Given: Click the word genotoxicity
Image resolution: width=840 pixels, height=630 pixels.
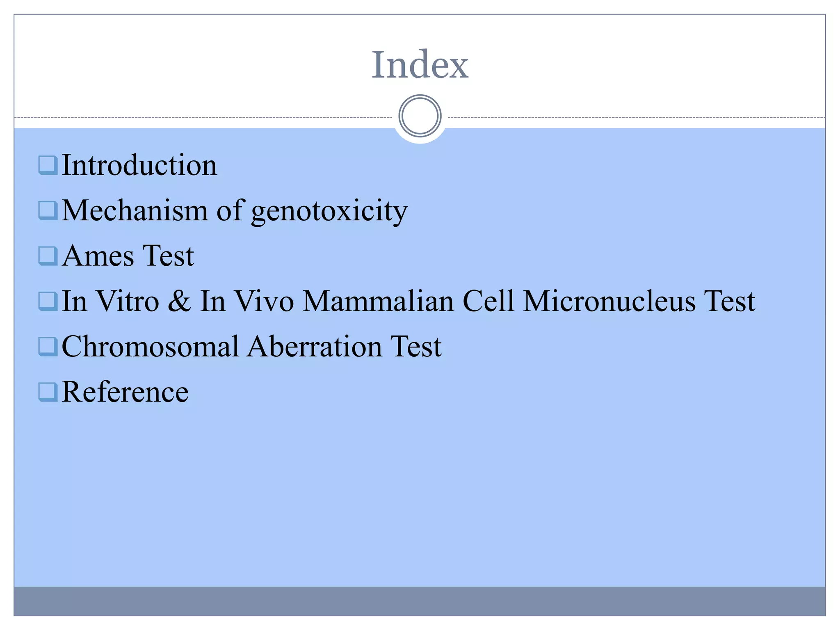Looking at the screenshot, I should [x=329, y=211].
